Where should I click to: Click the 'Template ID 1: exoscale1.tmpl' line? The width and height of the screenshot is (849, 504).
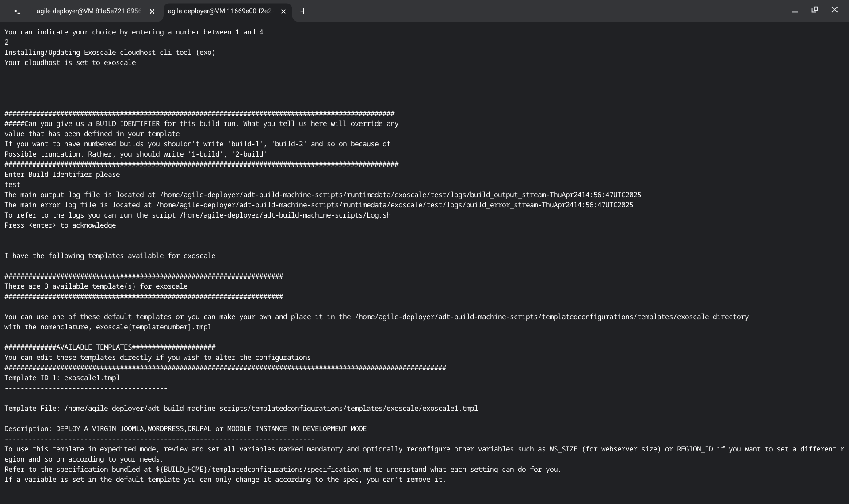62,378
